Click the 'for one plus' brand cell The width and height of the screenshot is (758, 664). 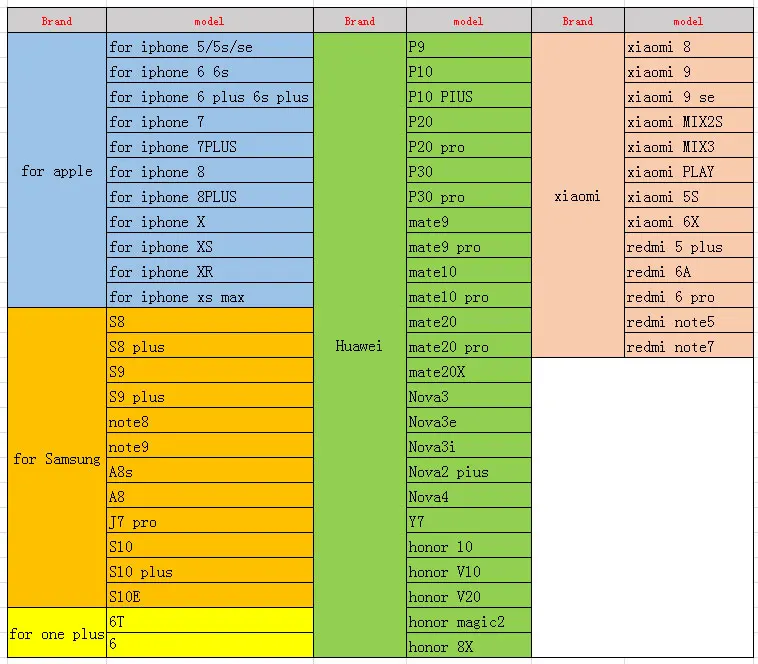coord(57,633)
